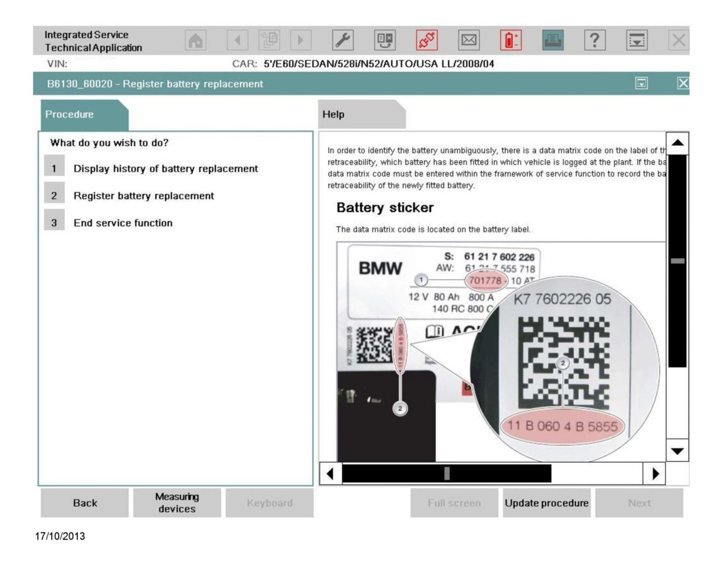Click the Next button
Image resolution: width=728 pixels, height=563 pixels.
639,503
